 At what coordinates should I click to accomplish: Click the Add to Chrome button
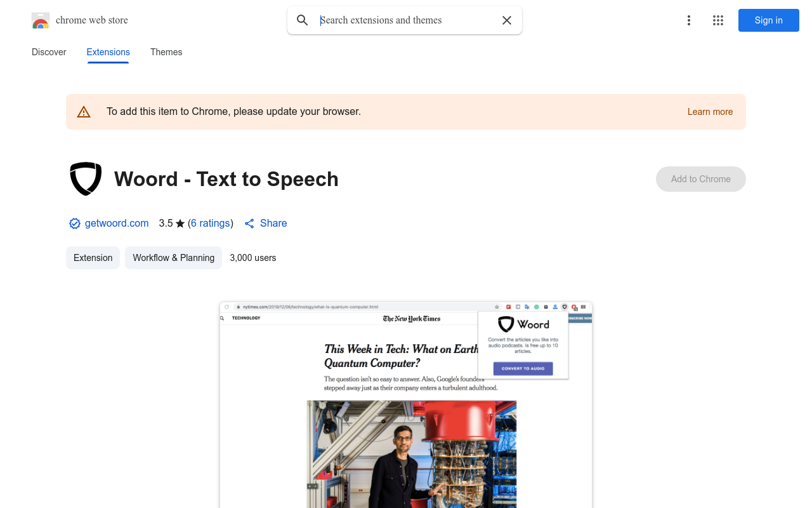701,179
